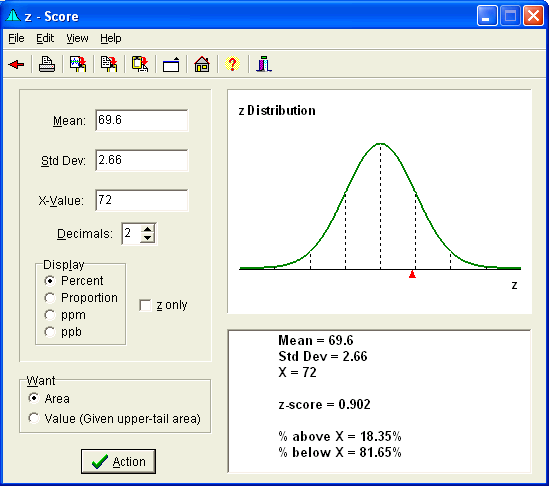Click the copy text results toolbar icon
The image size is (549, 486).
(x=109, y=64)
